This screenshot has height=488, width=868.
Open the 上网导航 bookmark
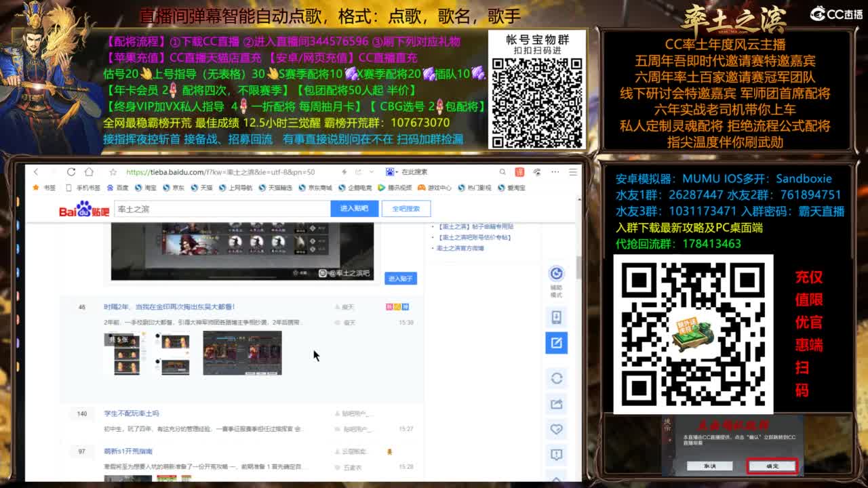[x=235, y=188]
